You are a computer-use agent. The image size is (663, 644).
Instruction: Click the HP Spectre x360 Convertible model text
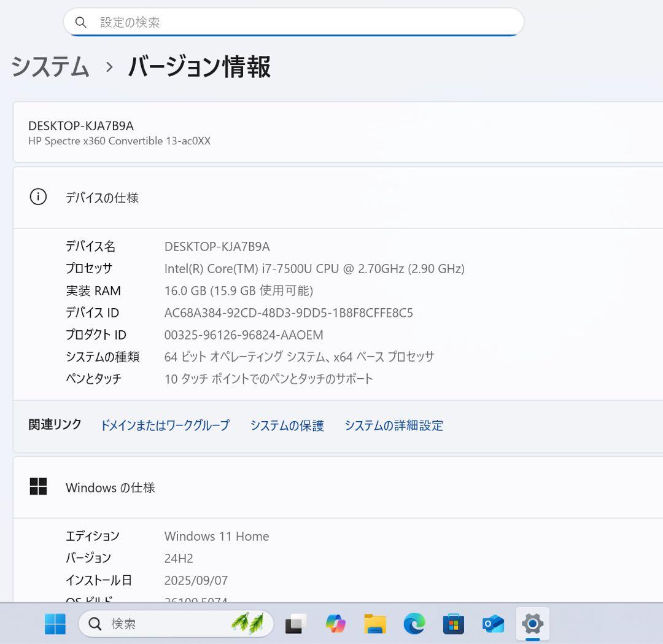click(x=119, y=141)
